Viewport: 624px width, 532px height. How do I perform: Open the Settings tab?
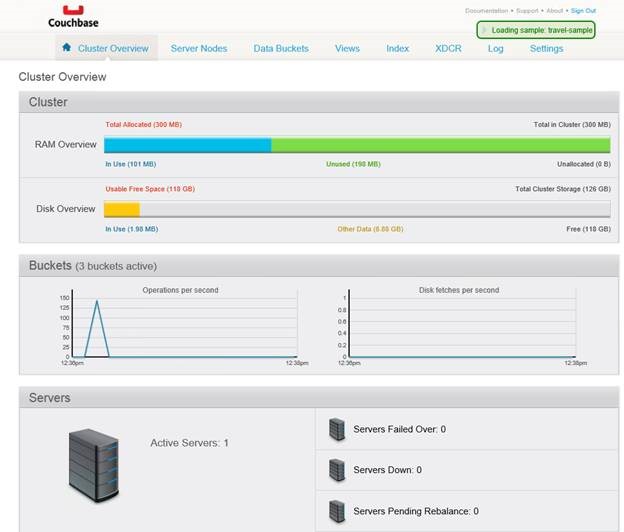[546, 49]
